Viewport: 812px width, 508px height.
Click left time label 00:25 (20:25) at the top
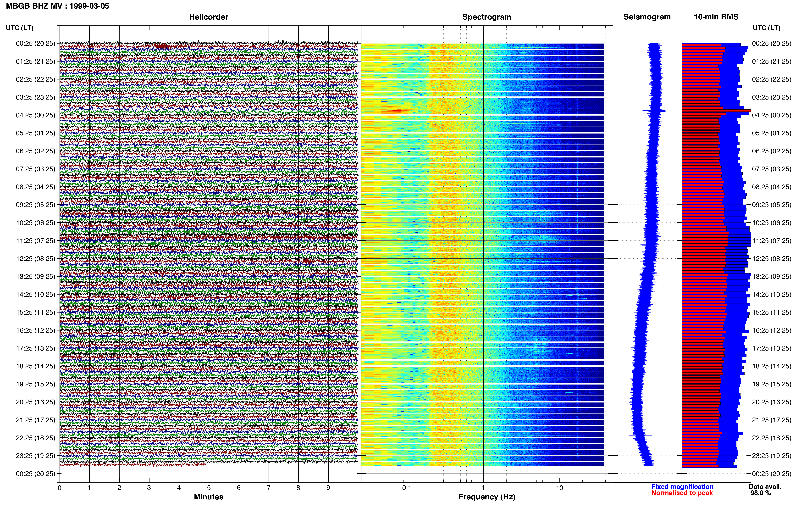click(x=35, y=43)
